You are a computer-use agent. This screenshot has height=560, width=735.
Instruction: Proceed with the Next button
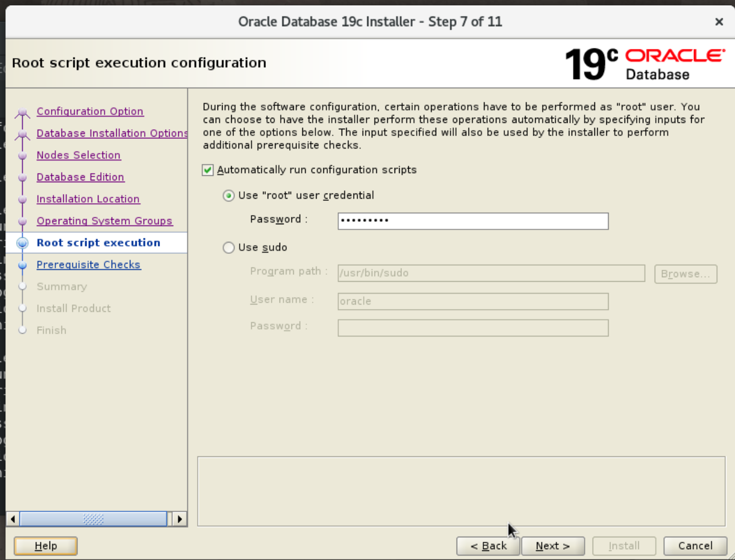coord(553,546)
